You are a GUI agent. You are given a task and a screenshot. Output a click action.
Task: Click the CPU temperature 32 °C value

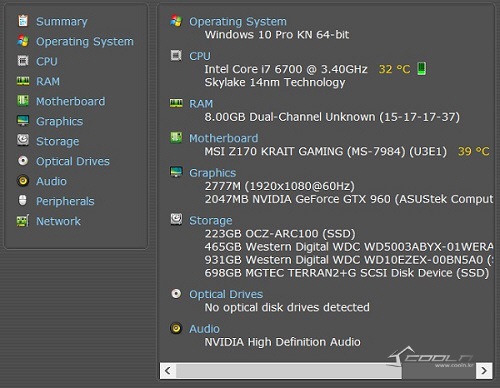tap(394, 69)
